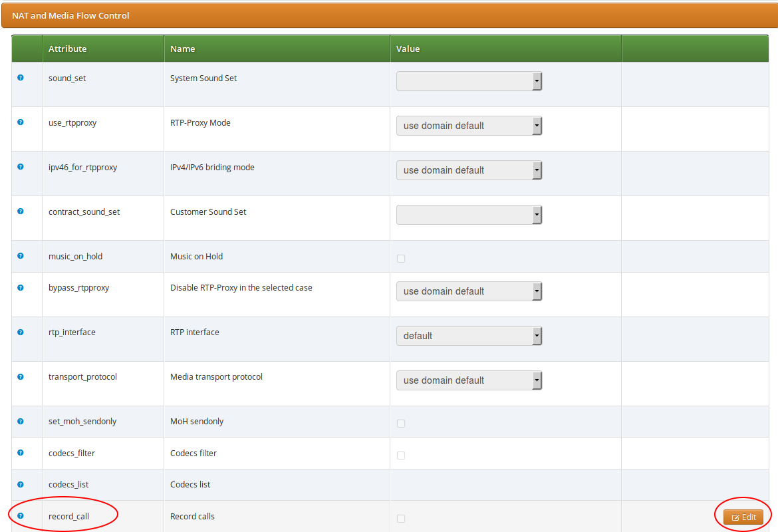The image size is (778, 532).
Task: Open help for music_on_hold
Action: coord(20,256)
